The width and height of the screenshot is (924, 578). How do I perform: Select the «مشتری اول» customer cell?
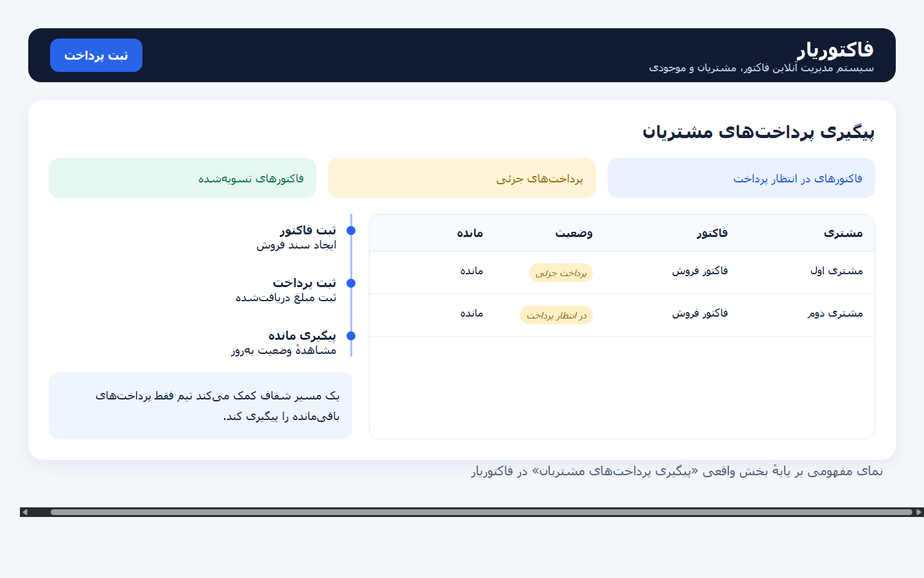coord(836,271)
